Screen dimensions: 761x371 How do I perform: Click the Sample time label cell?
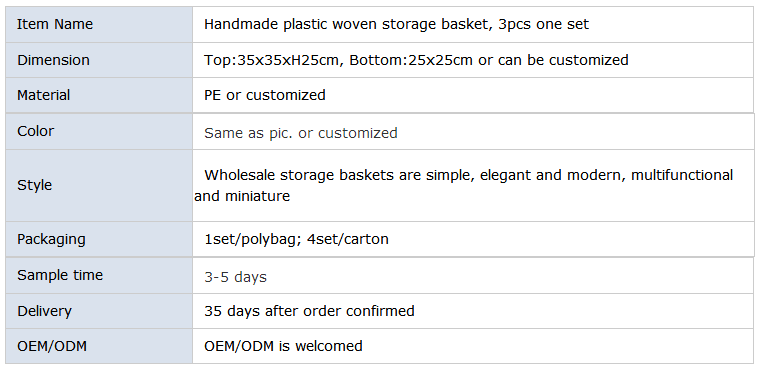tap(99, 275)
